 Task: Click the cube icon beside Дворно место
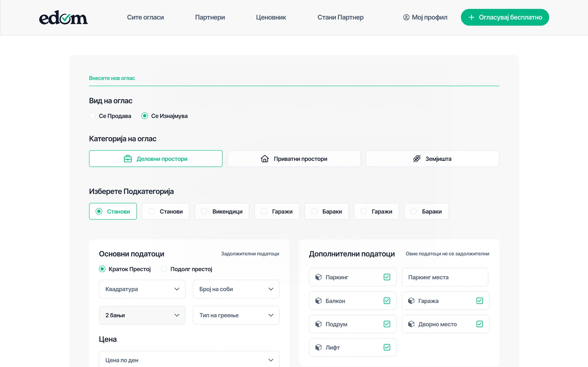click(411, 324)
